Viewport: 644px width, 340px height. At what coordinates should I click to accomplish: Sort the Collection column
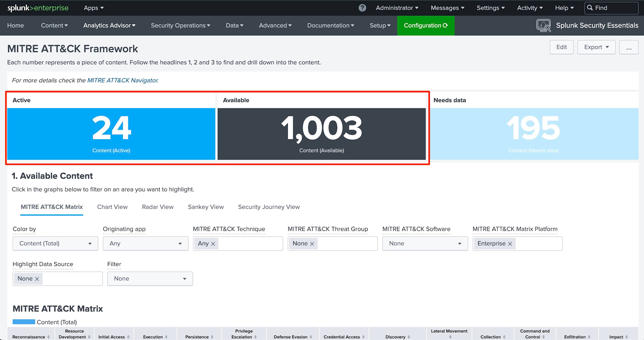[504, 337]
